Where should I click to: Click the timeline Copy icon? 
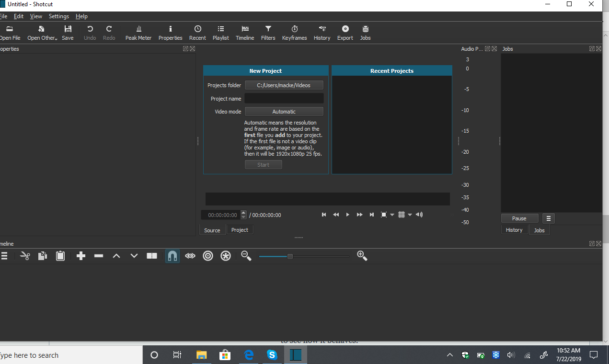[x=43, y=256]
